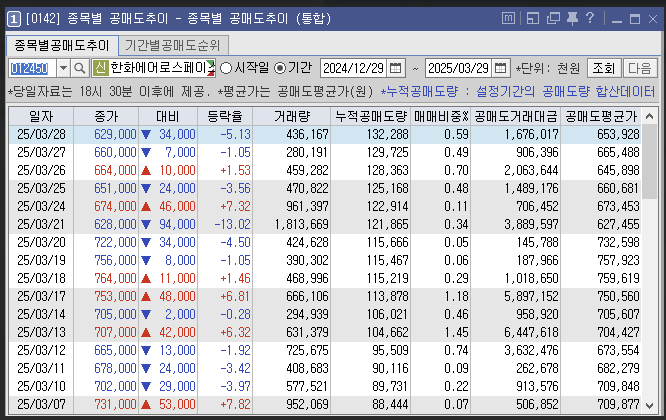This screenshot has width=666, height=420.
Task: Click change value 13,000 on 25/03/12
Action: pos(177,350)
